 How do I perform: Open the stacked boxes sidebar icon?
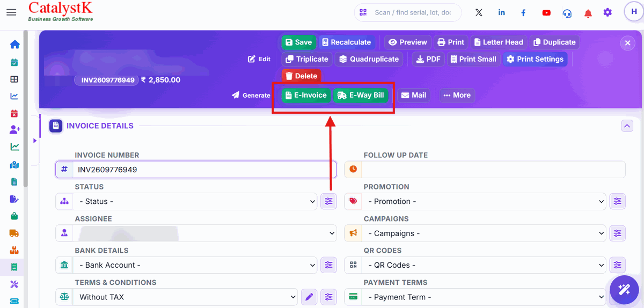point(14,250)
